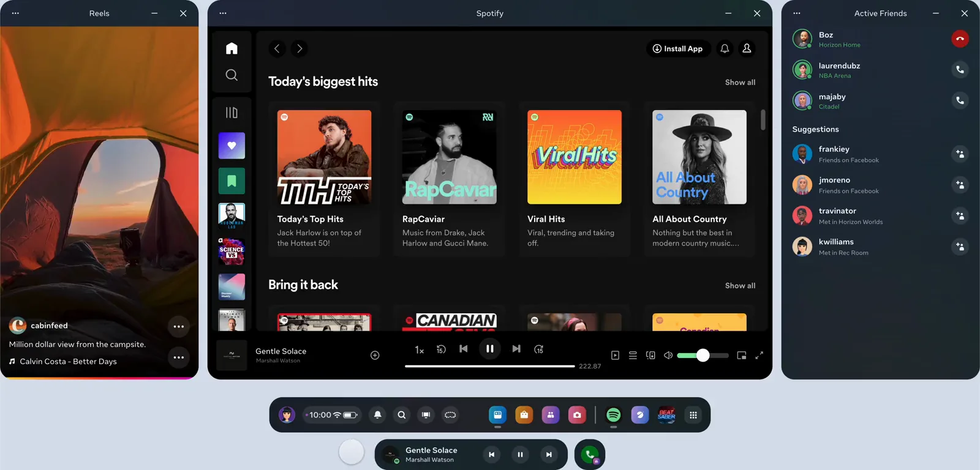This screenshot has height=470, width=980.
Task: Open the Today's Top Hits playlist card
Action: pyautogui.click(x=324, y=179)
